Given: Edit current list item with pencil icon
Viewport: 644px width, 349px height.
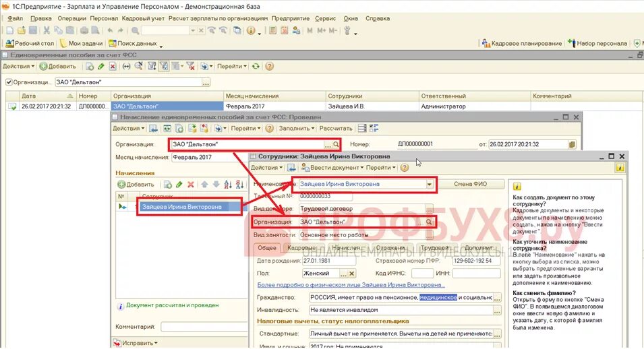Looking at the screenshot, I should [x=101, y=66].
